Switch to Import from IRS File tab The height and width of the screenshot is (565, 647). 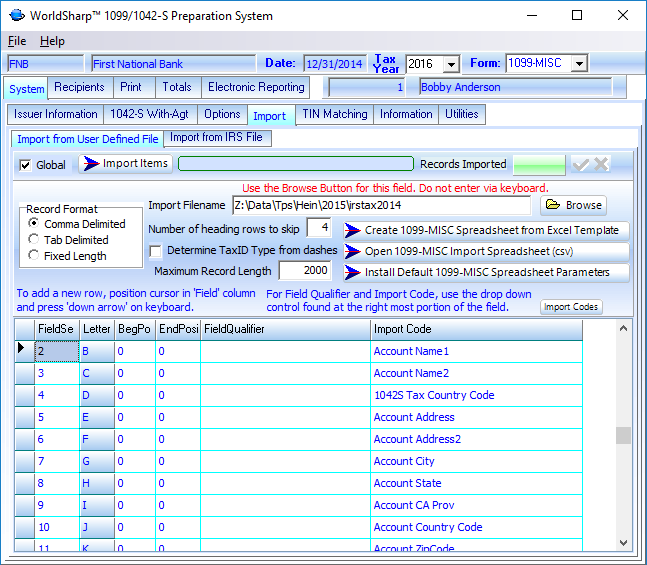pyautogui.click(x=216, y=138)
